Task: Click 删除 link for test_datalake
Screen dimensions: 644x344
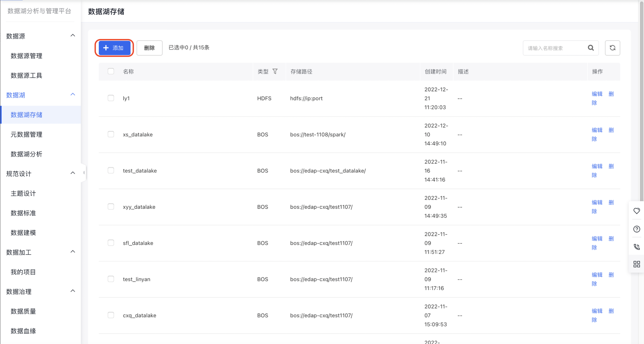Action: (611, 166)
